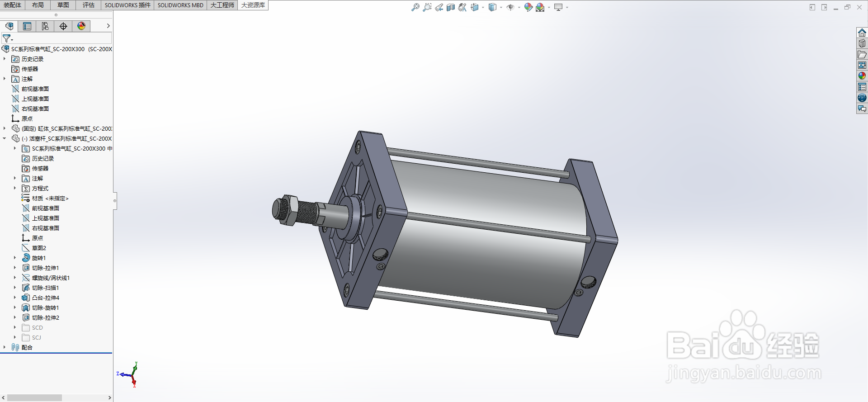Click the Previous View icon
The width and height of the screenshot is (868, 402).
pyautogui.click(x=439, y=7)
